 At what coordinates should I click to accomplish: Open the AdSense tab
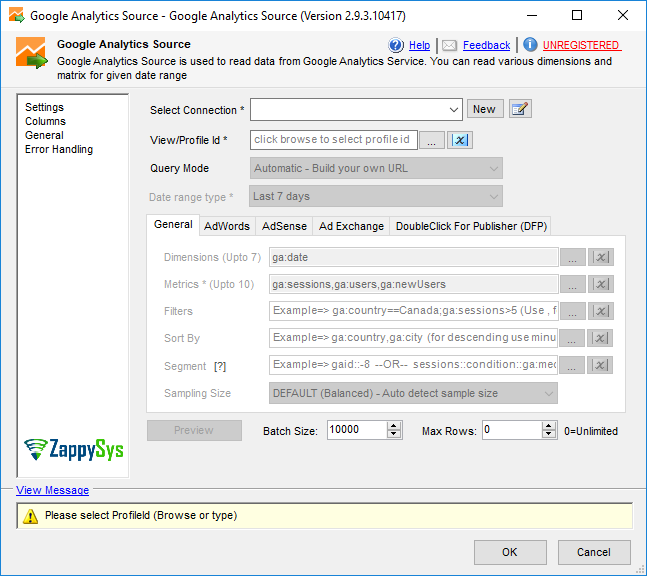[x=284, y=226]
